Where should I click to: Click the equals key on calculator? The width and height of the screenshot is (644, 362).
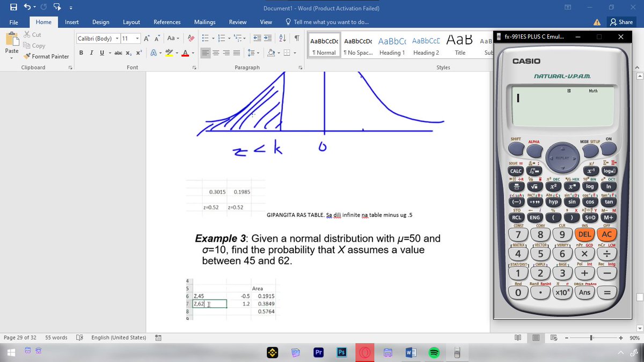(x=607, y=294)
